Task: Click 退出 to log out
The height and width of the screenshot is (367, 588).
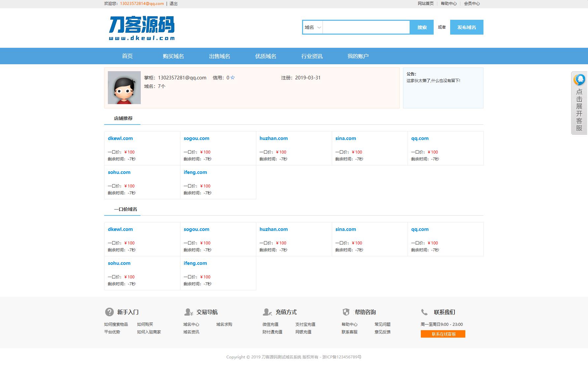Action: (173, 4)
